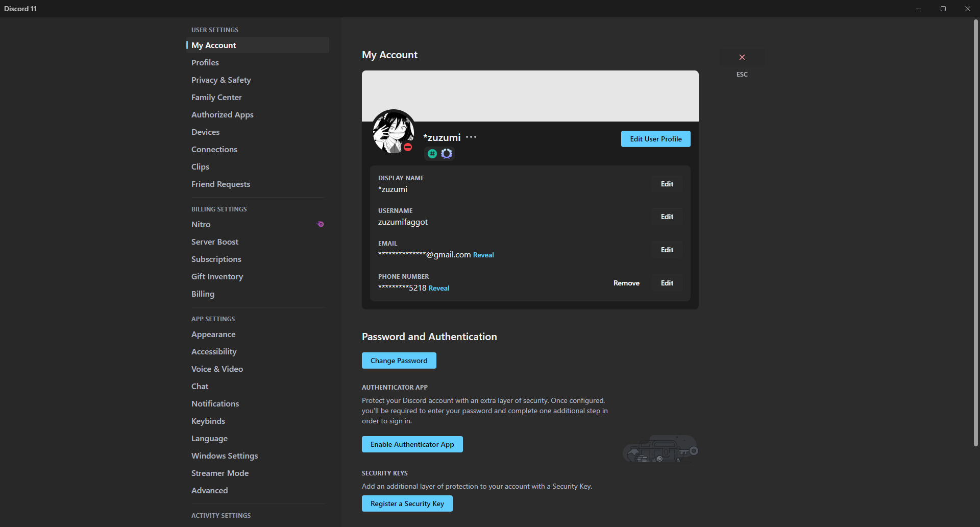Edit the username zuzumifaggot

[x=667, y=217]
